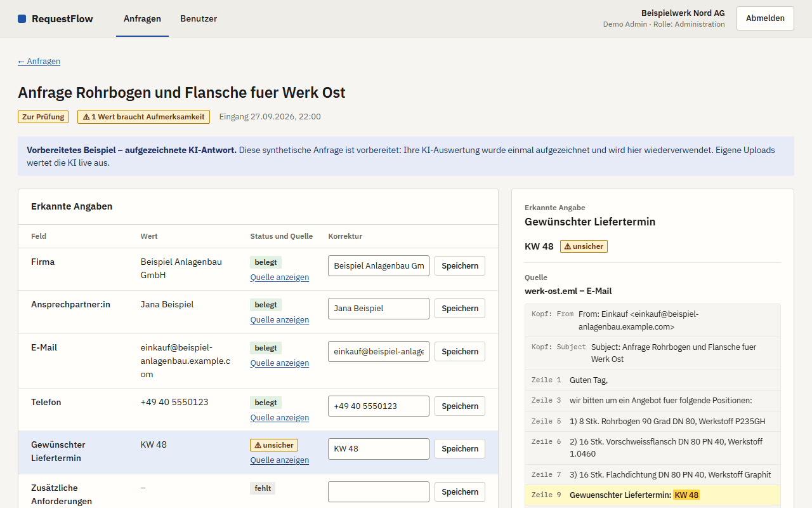Focus the E-Mail correction field
This screenshot has width=812, height=508.
(379, 351)
